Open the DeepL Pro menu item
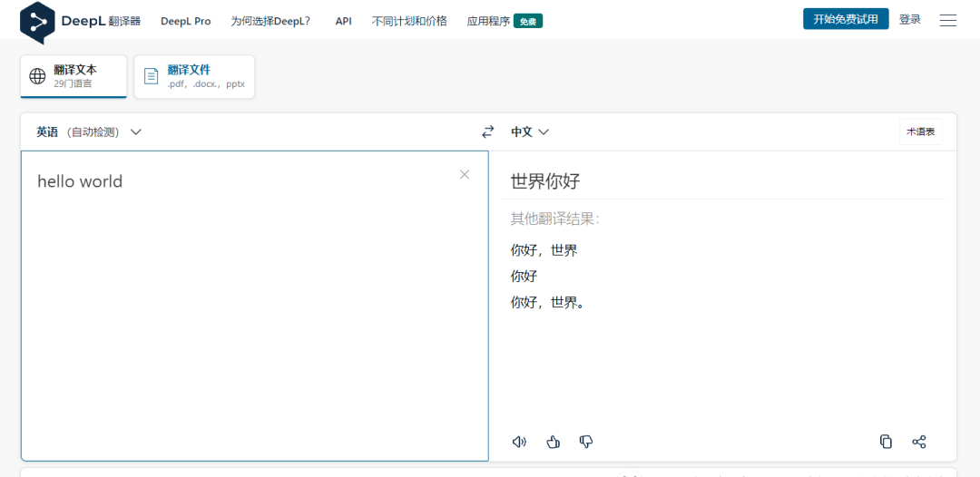 pyautogui.click(x=185, y=21)
